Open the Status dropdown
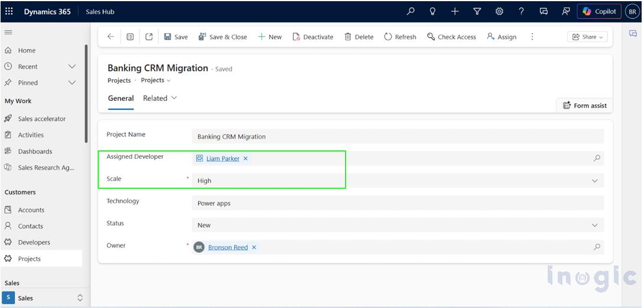 pyautogui.click(x=398, y=225)
